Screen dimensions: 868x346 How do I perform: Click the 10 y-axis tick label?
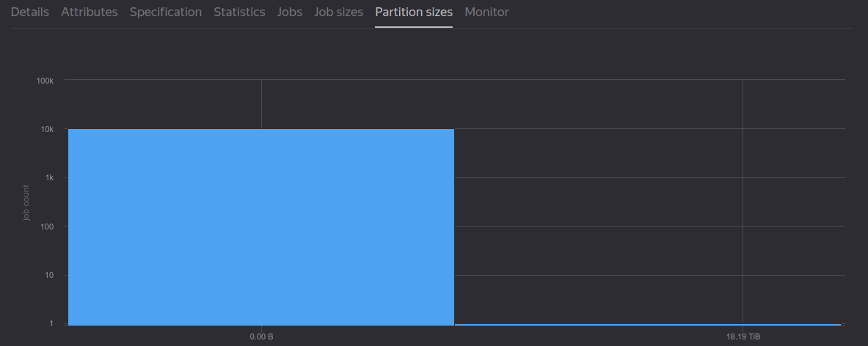50,276
